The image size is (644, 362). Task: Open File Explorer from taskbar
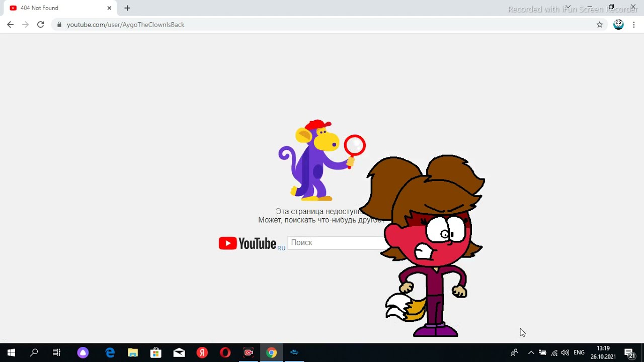pyautogui.click(x=133, y=352)
